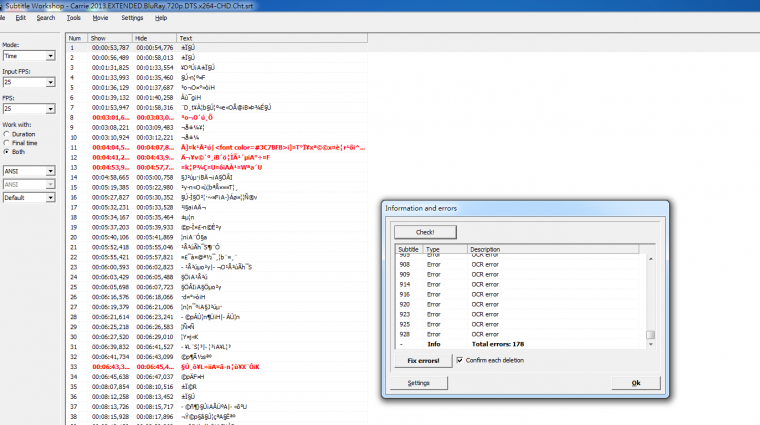
Task: Click the Check! button
Action: click(x=425, y=232)
